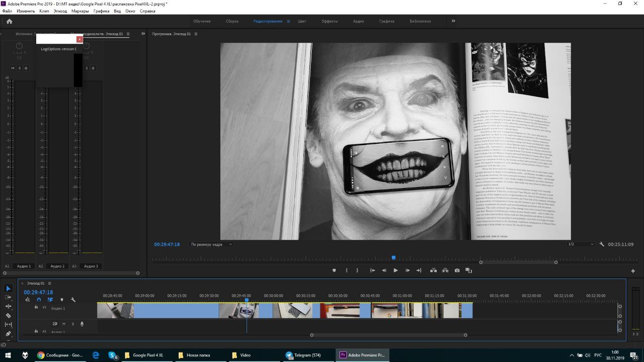Toggle Linked Selection in the timeline
644x362 pixels.
(x=50, y=300)
